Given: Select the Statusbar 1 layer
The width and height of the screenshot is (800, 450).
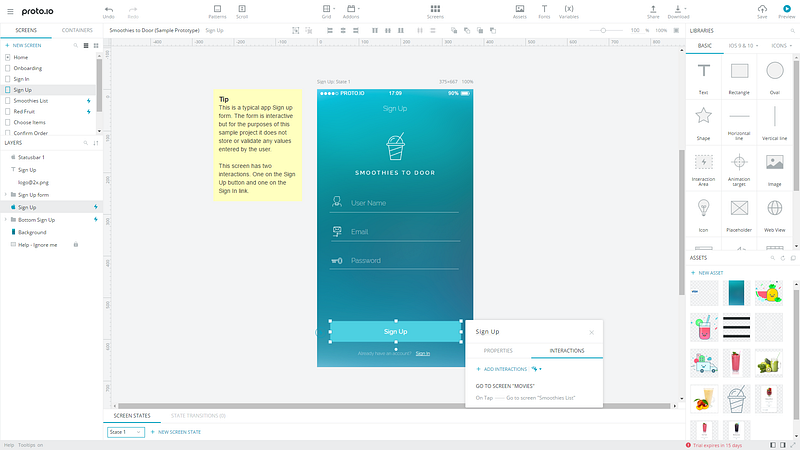Looking at the screenshot, I should [x=51, y=157].
